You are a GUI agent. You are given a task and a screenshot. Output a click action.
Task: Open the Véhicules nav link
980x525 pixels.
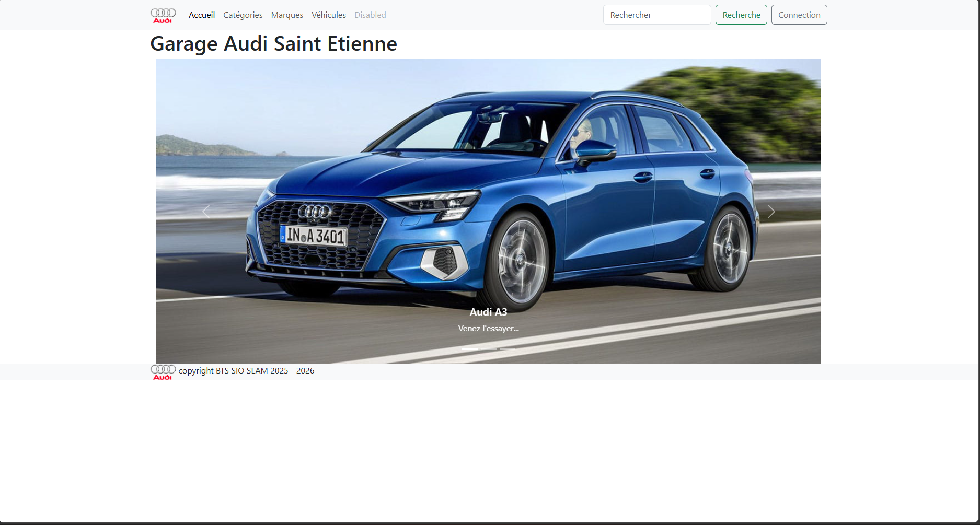(329, 15)
